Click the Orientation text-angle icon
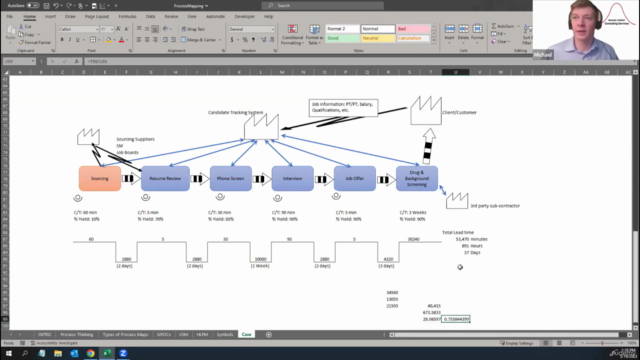The width and height of the screenshot is (640, 360). [x=166, y=29]
